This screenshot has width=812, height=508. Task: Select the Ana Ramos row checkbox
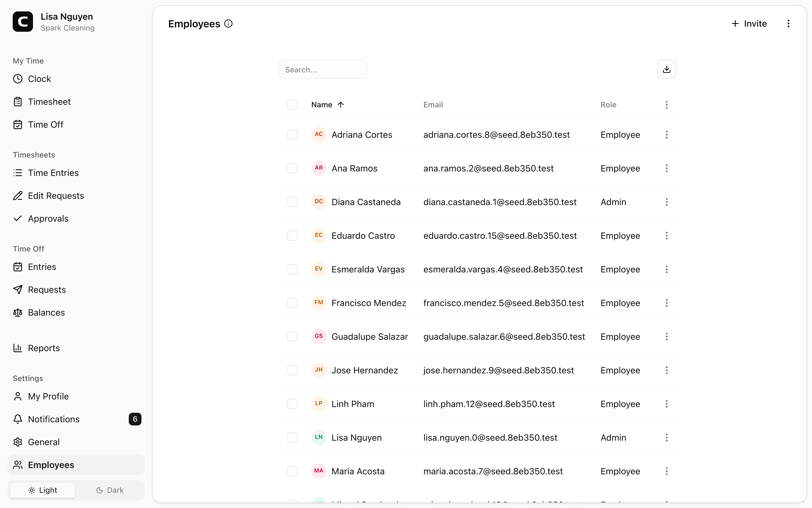[x=292, y=168]
